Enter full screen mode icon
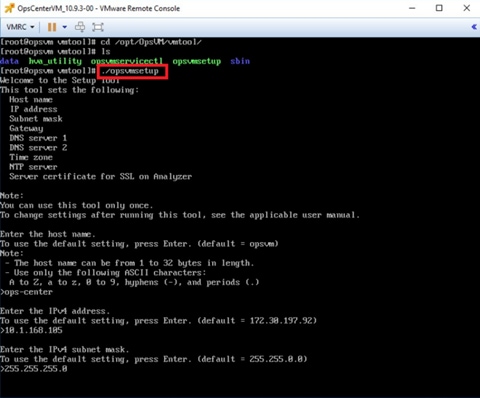The image size is (480, 398). coord(98,27)
